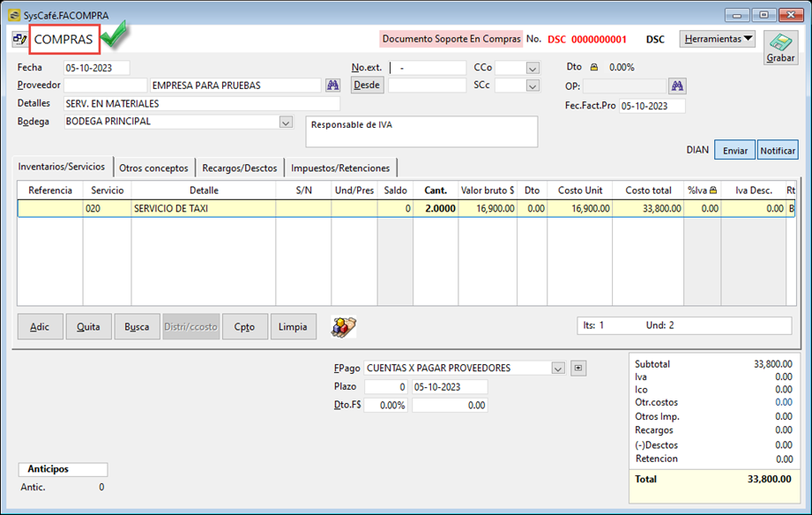The image size is (812, 515).
Task: Click the cash register icon near Limpia
Action: point(343,326)
